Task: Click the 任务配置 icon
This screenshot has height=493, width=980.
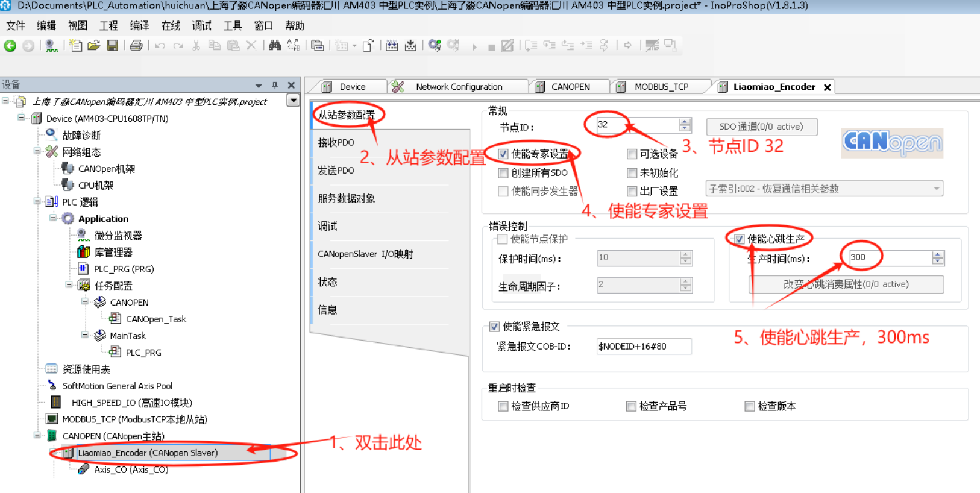Action: [x=84, y=285]
